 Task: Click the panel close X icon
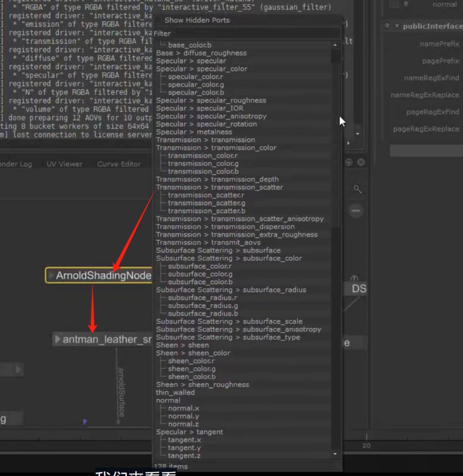coord(361,162)
